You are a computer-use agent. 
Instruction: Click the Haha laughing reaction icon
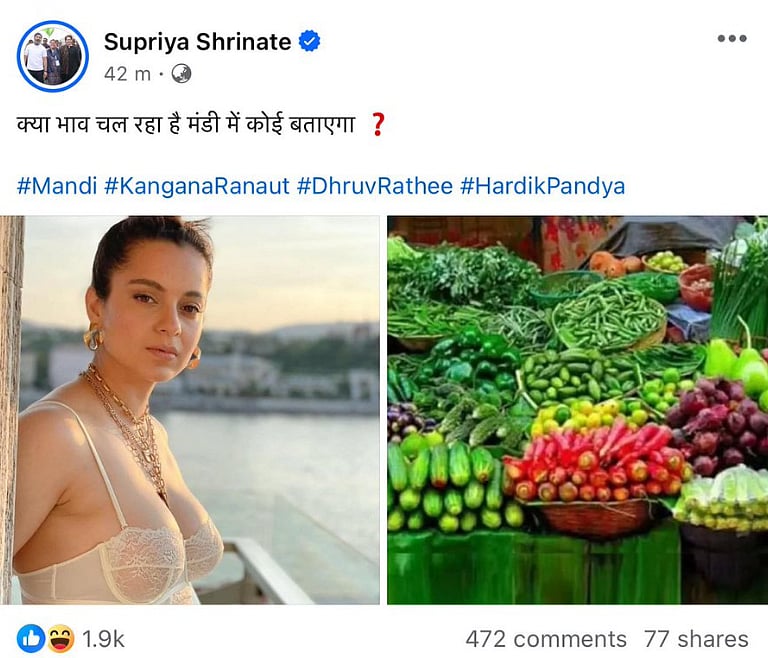coord(59,638)
